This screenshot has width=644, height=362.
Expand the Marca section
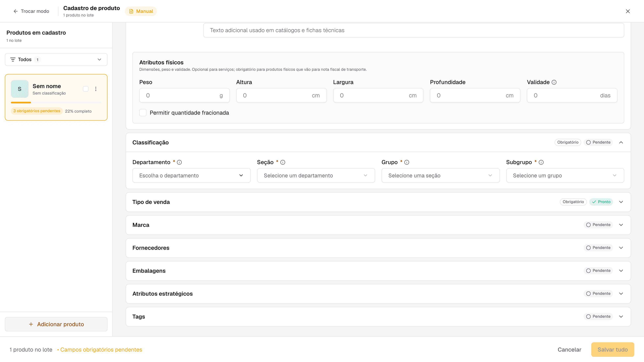[x=378, y=225]
